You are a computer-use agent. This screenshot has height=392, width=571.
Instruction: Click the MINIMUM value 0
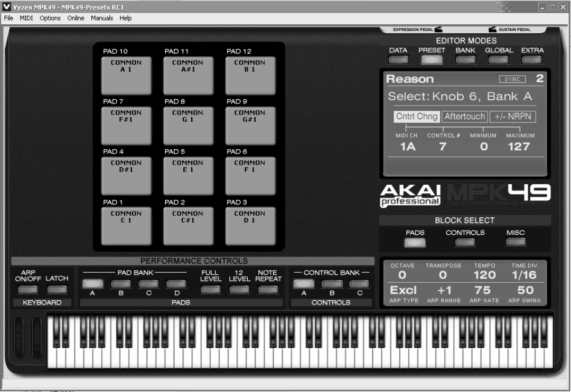pos(484,147)
